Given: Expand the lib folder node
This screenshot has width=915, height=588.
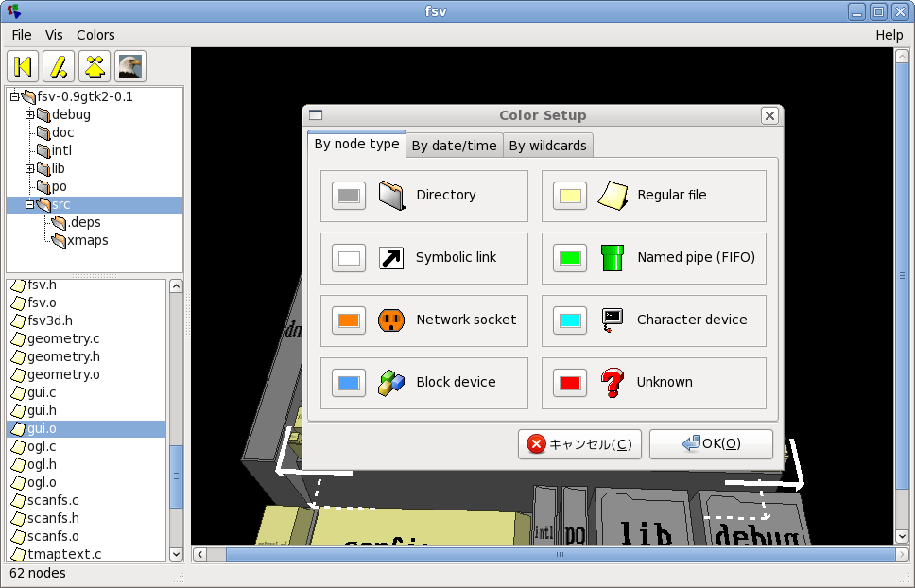Looking at the screenshot, I should coord(29,169).
